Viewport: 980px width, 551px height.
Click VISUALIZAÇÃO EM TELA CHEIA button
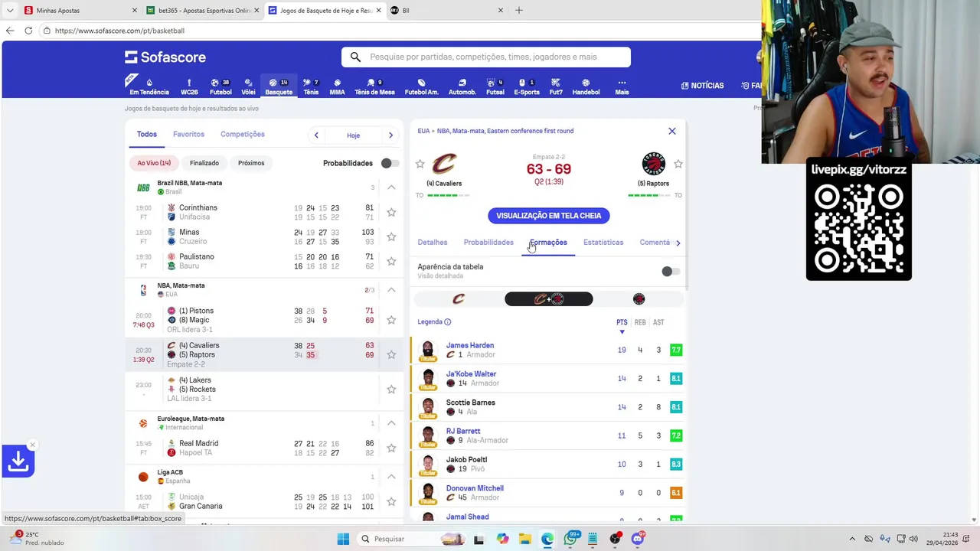[x=548, y=216]
